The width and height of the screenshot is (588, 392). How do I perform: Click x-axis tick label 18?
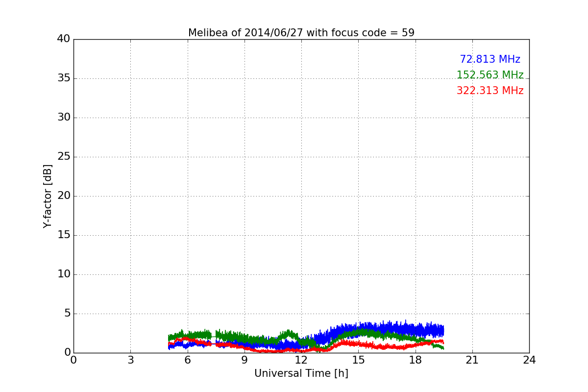coord(416,360)
